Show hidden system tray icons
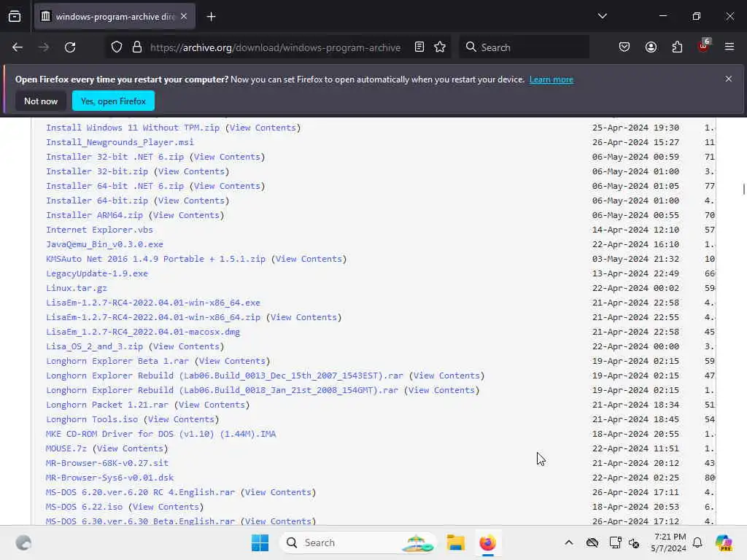This screenshot has height=560, width=747. 569,542
